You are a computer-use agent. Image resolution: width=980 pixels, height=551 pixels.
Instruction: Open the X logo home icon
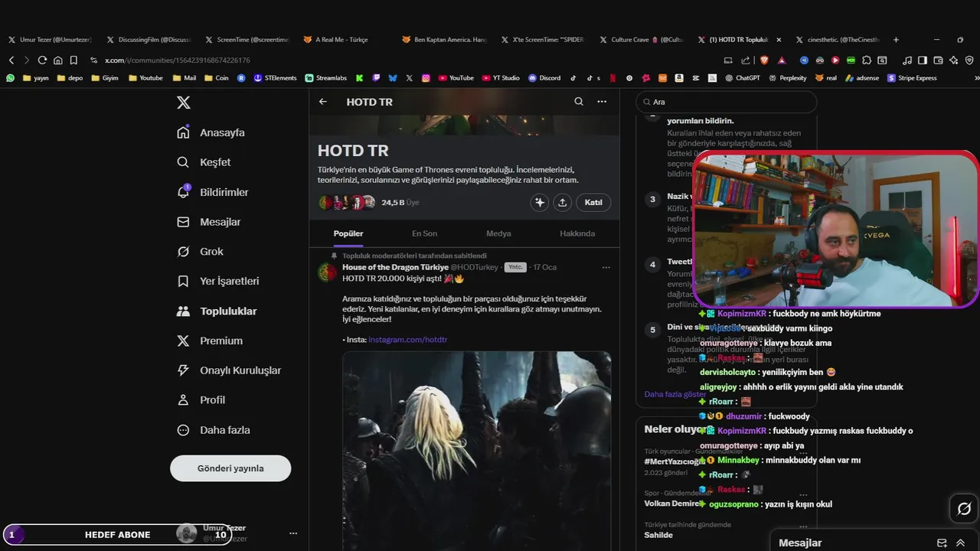click(x=183, y=103)
